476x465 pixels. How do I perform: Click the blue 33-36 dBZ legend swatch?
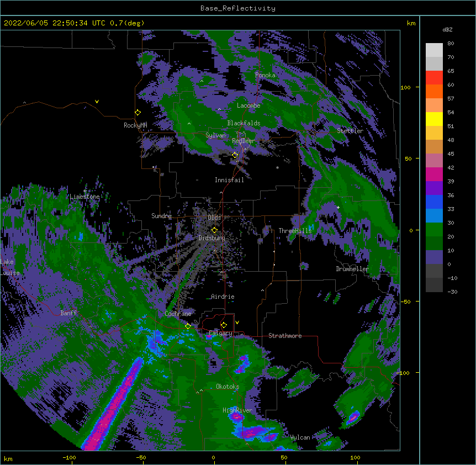click(434, 202)
